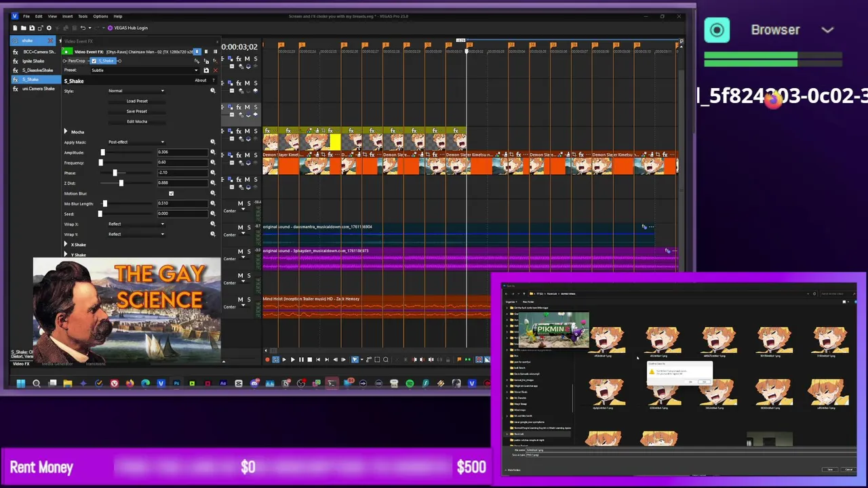Open the Options menu
Screen dimensions: 868x488
(x=100, y=16)
